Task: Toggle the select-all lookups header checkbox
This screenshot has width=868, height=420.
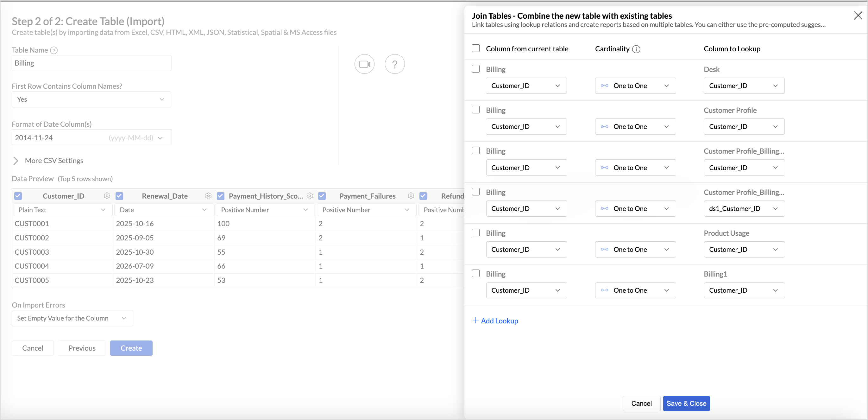Action: tap(475, 48)
